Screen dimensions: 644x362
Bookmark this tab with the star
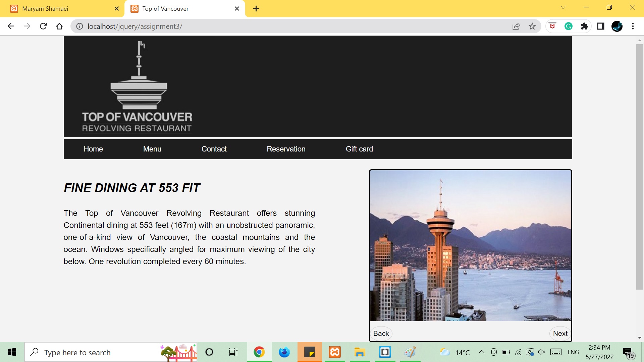point(532,26)
